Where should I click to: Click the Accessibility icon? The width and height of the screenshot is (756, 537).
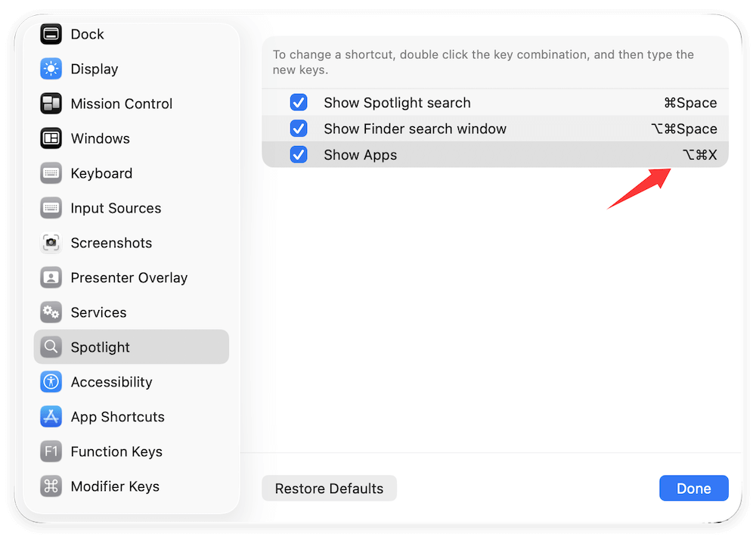click(x=50, y=382)
